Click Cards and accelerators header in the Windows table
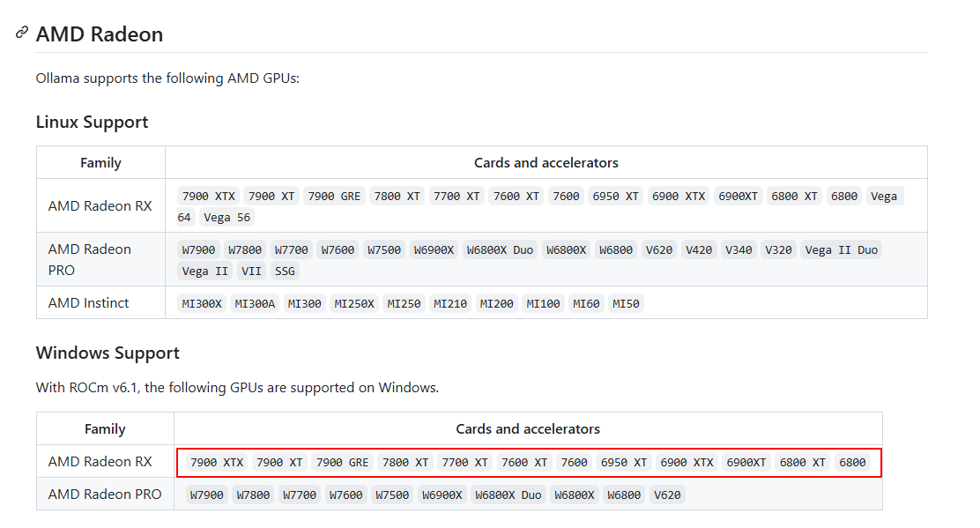The image size is (980, 528). point(528,429)
